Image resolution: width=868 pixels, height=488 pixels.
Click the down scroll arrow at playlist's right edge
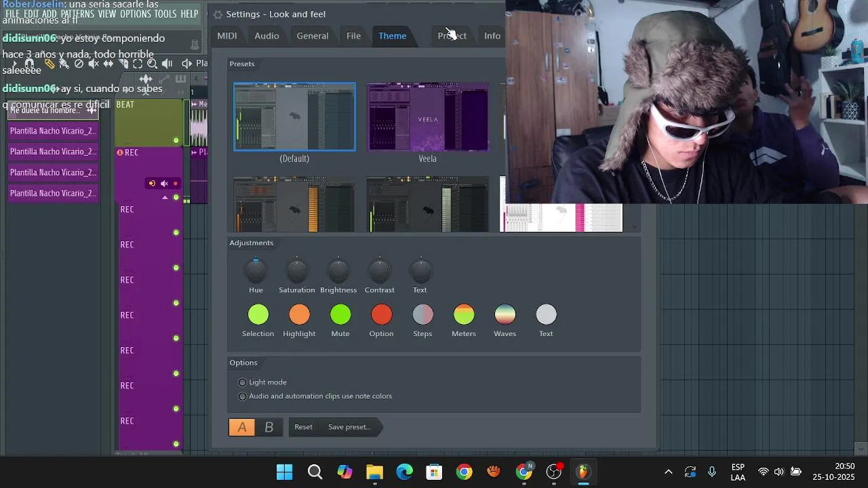click(x=861, y=448)
